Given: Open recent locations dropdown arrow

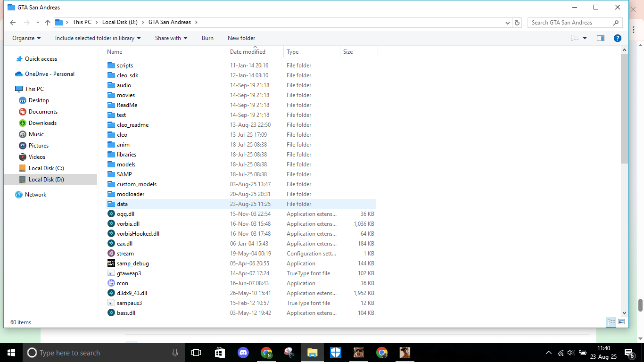Looking at the screenshot, I should click(37, 23).
